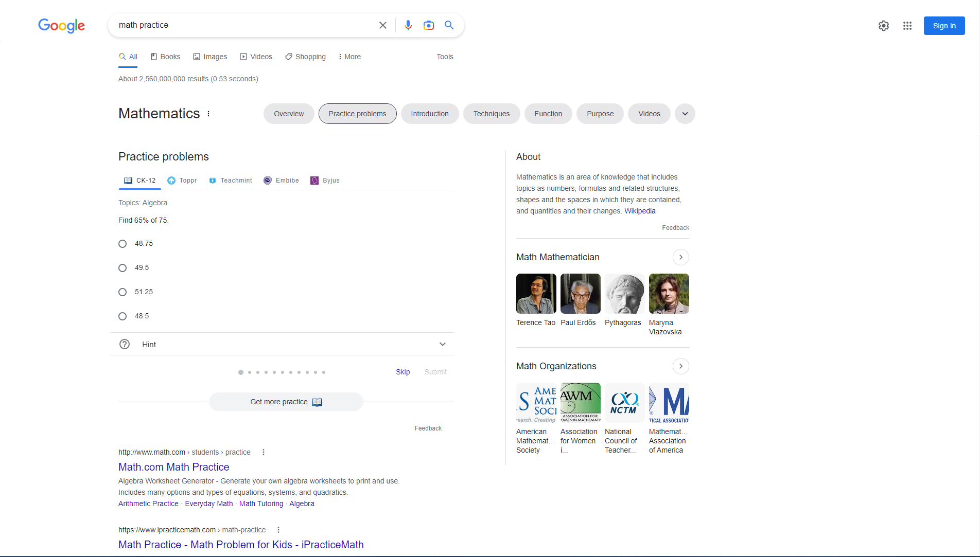Choose the 51.25 radio button
This screenshot has width=980, height=557.
coord(122,292)
